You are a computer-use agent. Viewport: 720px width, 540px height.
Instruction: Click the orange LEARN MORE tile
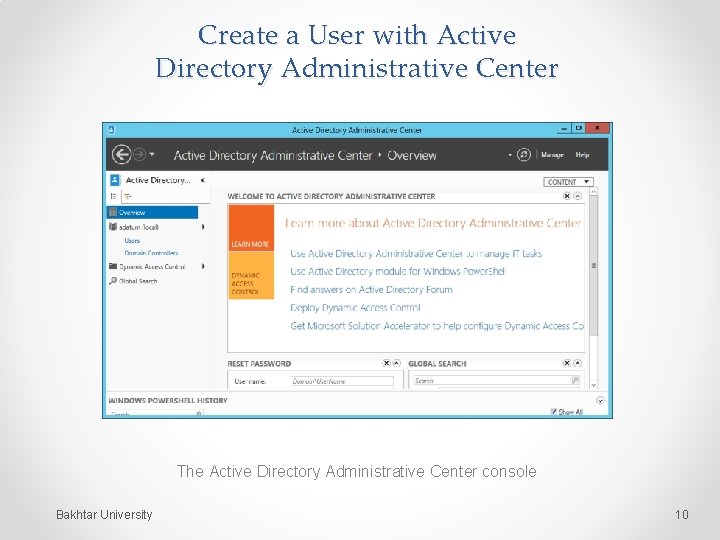(x=251, y=228)
